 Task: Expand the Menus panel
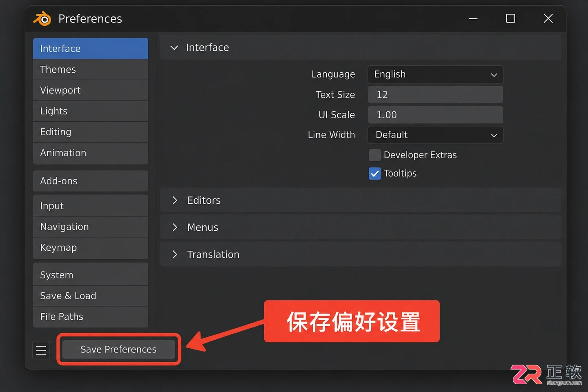[x=361, y=227]
